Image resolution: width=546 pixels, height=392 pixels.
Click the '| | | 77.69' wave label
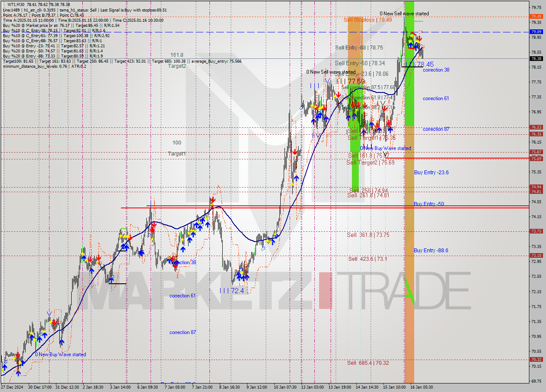(351, 81)
